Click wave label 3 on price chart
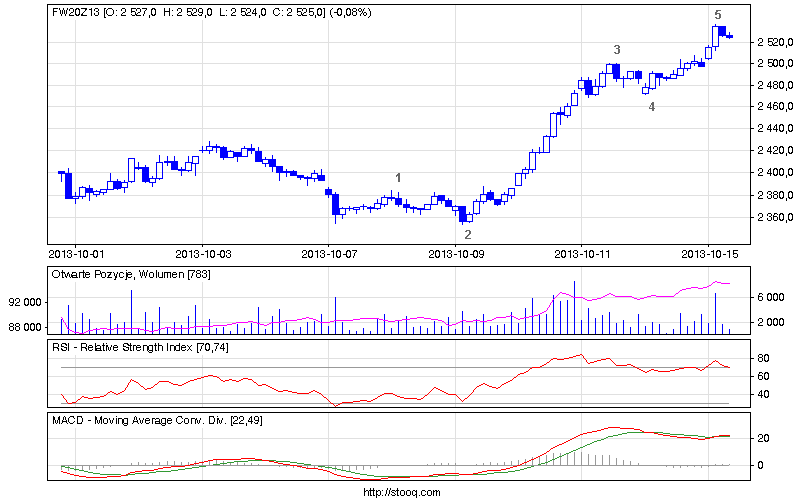800x500 pixels. click(617, 49)
